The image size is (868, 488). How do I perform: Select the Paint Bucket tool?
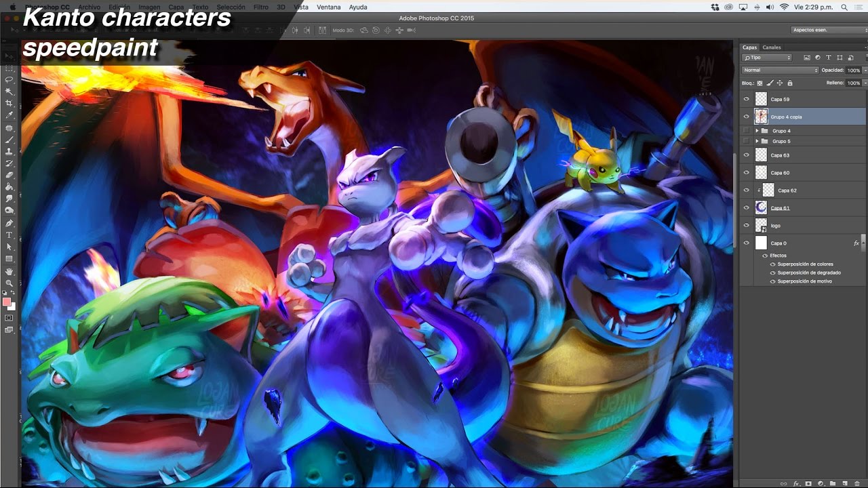coord(9,186)
